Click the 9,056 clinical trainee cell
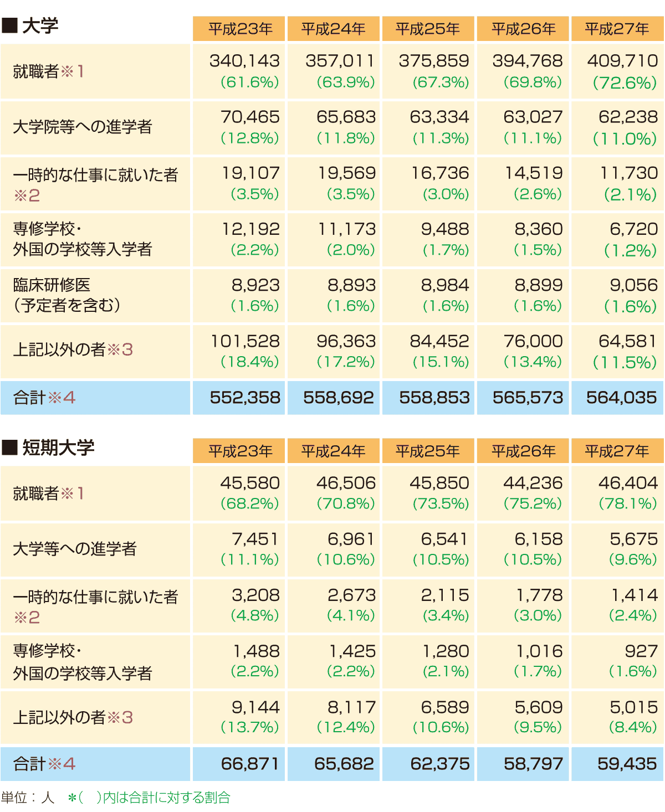 (633, 285)
